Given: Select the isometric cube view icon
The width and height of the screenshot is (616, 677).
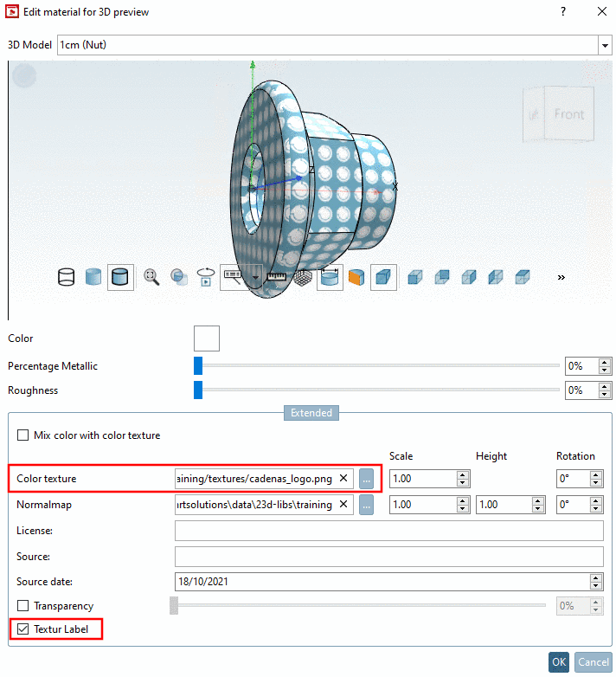Looking at the screenshot, I should (383, 277).
